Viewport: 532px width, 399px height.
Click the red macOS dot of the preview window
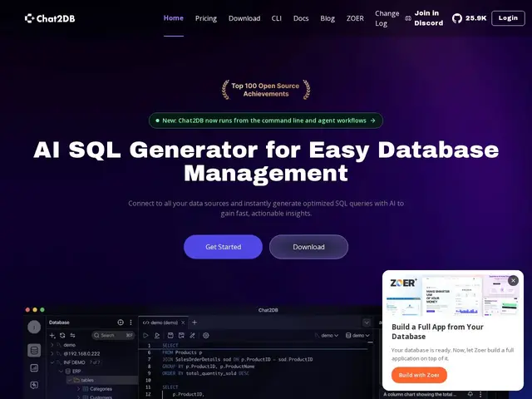pyautogui.click(x=27, y=310)
